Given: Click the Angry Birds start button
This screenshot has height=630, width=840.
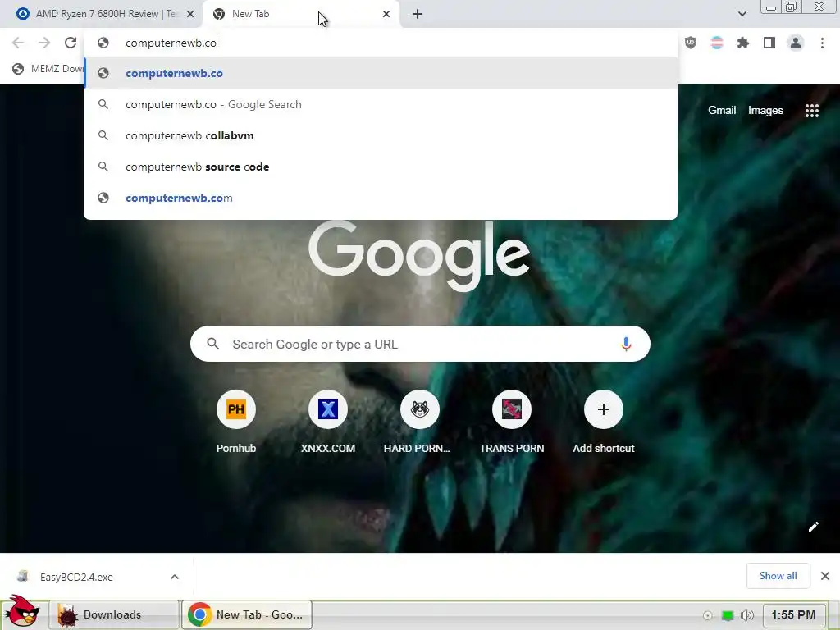Looking at the screenshot, I should pos(21,611).
